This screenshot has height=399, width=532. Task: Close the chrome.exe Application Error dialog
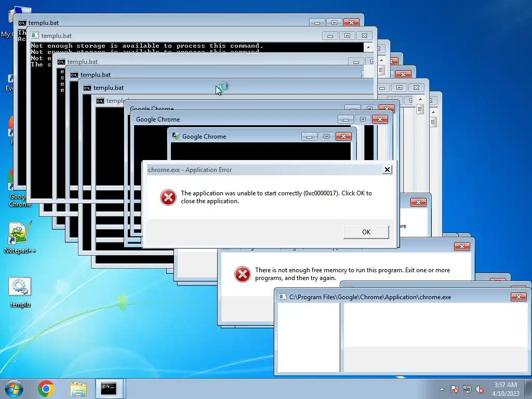387,170
